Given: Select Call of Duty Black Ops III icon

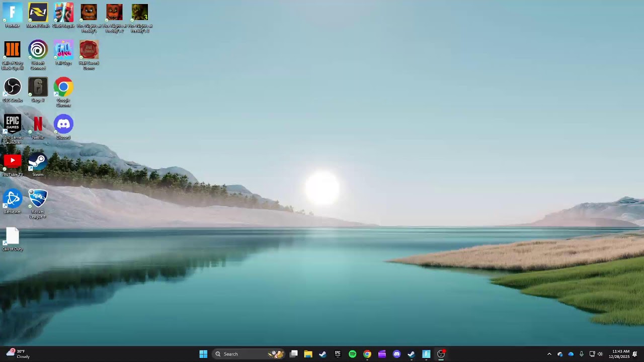Looking at the screenshot, I should (x=13, y=55).
